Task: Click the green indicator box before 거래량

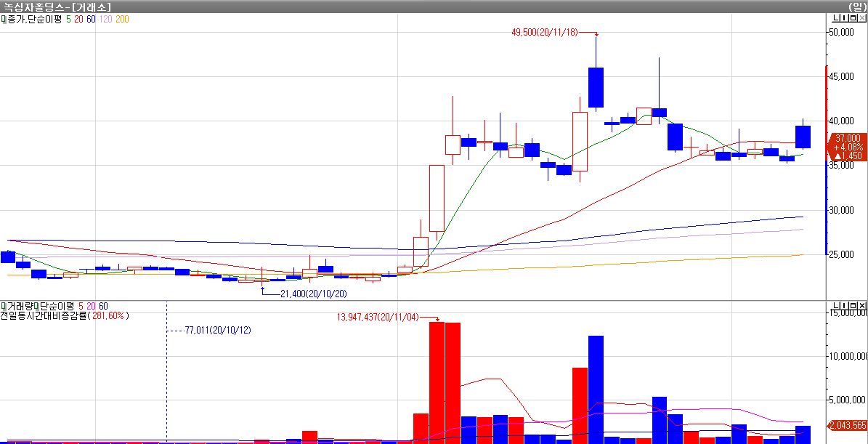Action: click(x=4, y=306)
